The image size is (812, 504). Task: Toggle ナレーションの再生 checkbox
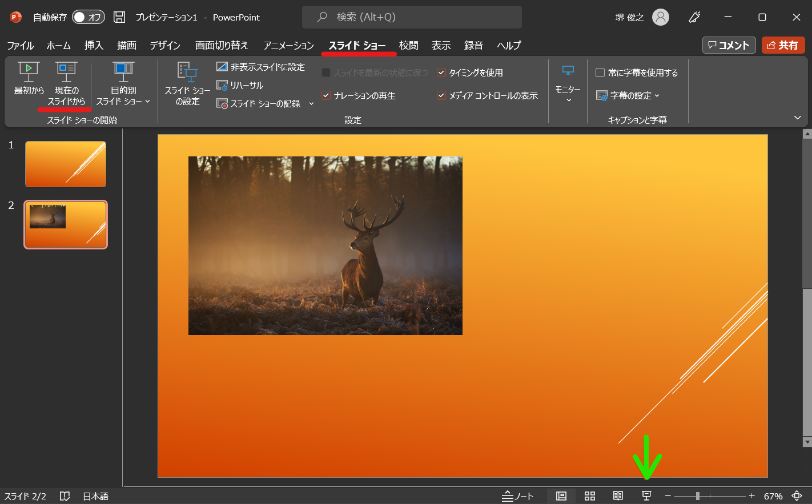[x=326, y=95]
